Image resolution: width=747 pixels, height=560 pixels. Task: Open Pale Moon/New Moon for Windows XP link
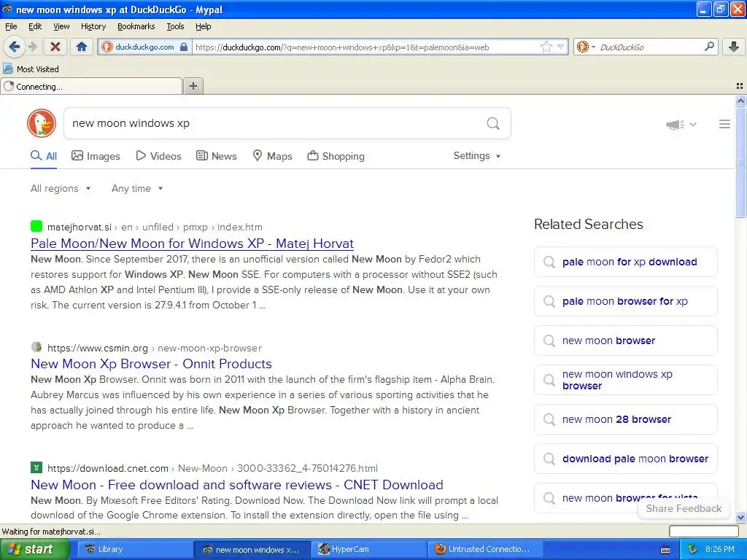coord(192,244)
